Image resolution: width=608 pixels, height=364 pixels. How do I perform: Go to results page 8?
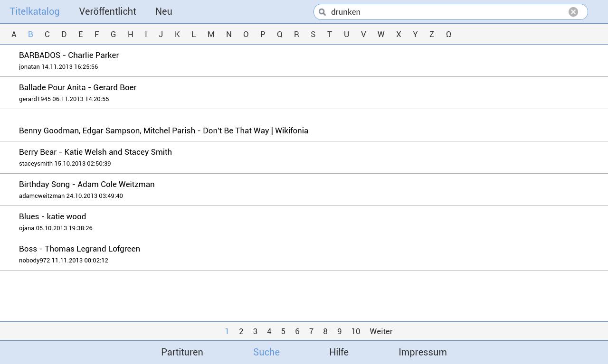click(x=325, y=331)
